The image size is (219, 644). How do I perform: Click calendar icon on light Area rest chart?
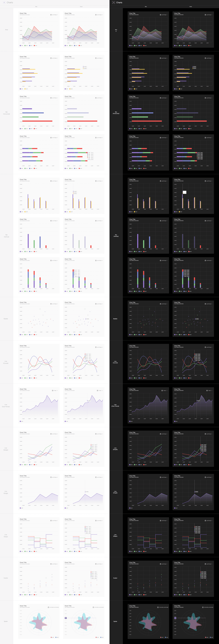coord(51,15)
